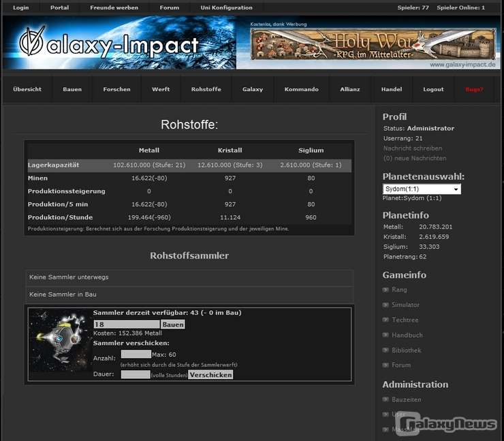
Task: Click 'Kosten: 152.386 Metall' text
Action: tap(127, 333)
